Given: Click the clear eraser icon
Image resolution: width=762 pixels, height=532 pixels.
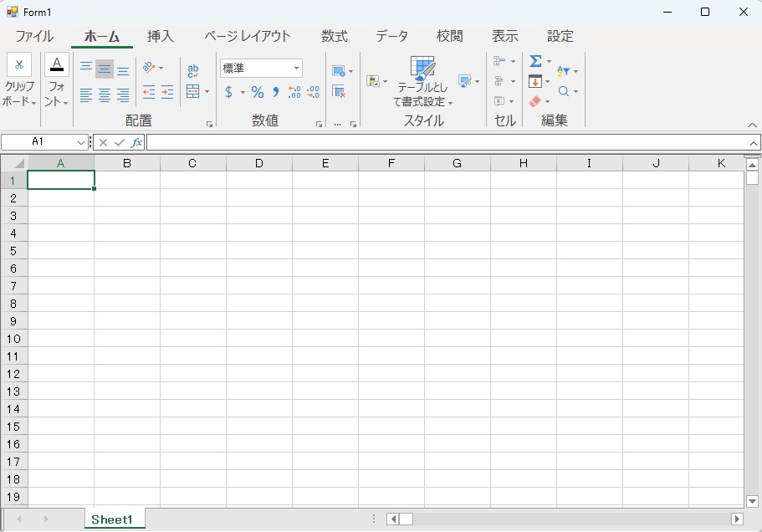Looking at the screenshot, I should tap(535, 101).
